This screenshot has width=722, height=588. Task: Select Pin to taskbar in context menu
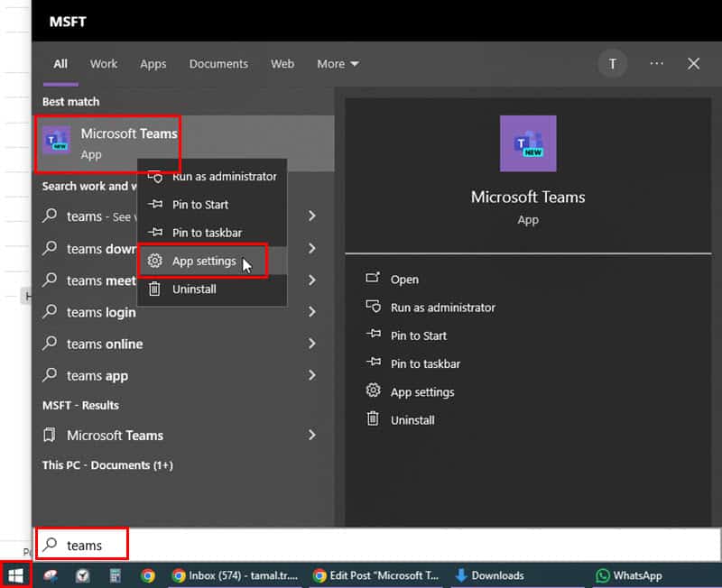[212, 233]
